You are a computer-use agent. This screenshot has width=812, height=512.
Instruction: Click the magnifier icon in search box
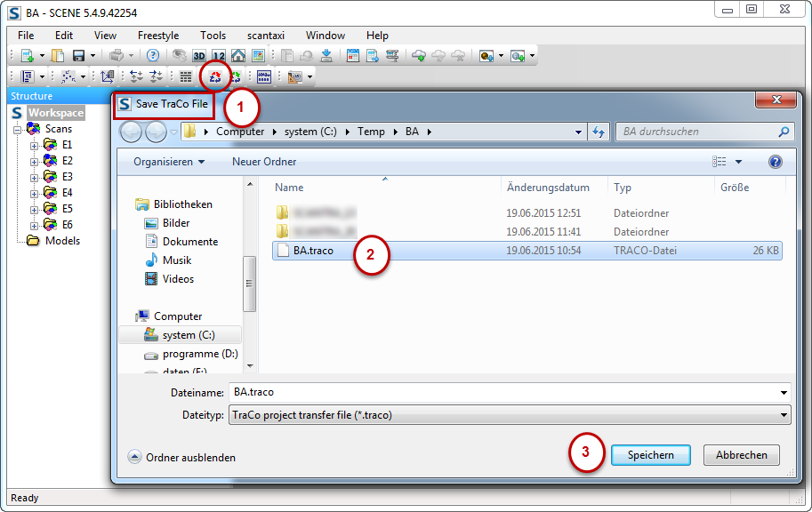pos(784,132)
